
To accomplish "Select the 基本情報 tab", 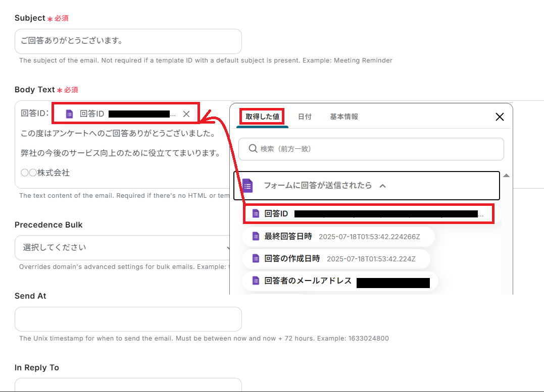I will coord(345,116).
